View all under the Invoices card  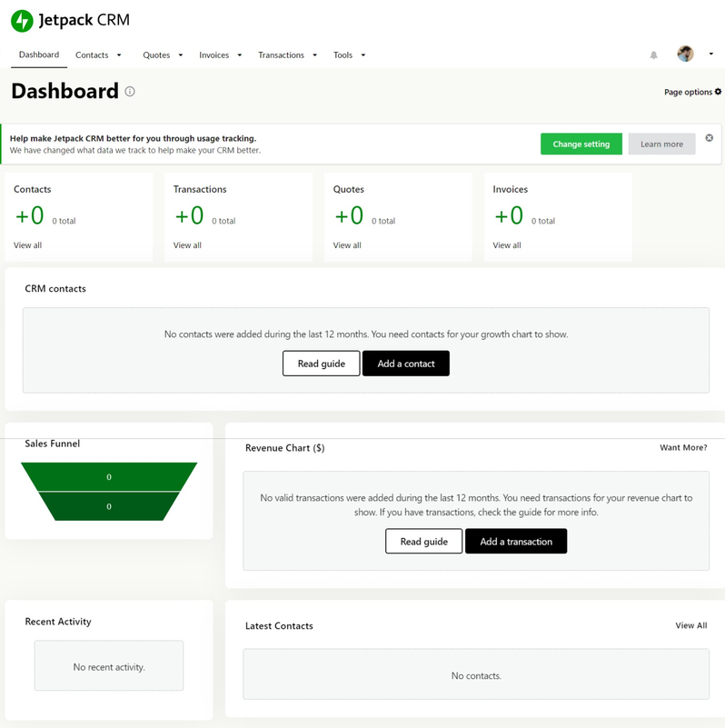[507, 245]
